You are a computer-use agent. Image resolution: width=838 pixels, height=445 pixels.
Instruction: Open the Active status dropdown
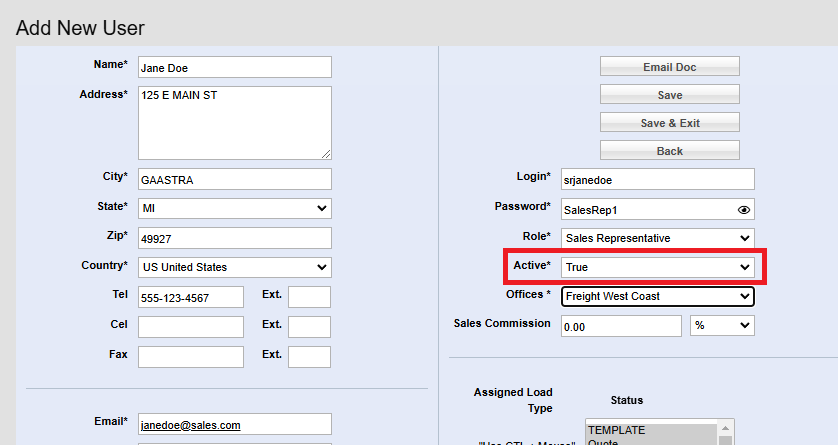tap(657, 267)
